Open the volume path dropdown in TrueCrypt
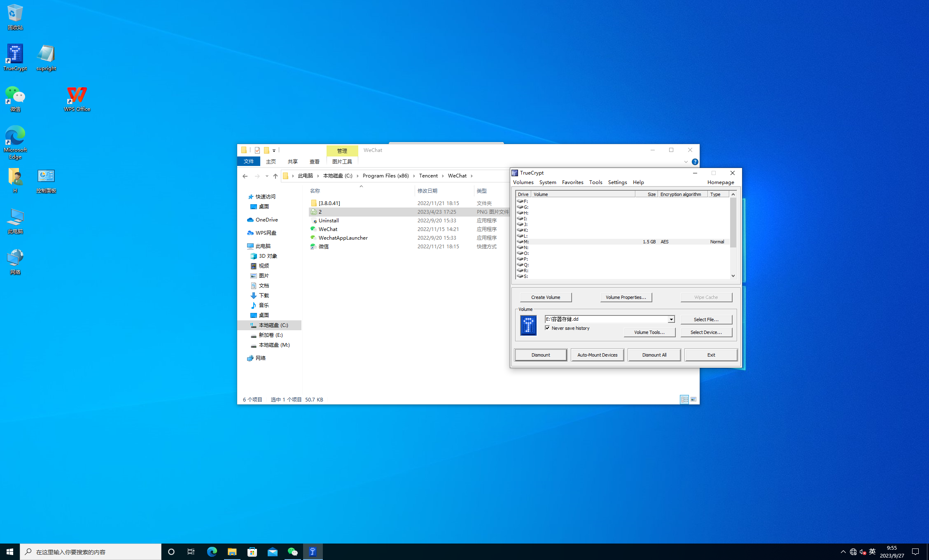Viewport: 929px width, 560px height. point(671,320)
